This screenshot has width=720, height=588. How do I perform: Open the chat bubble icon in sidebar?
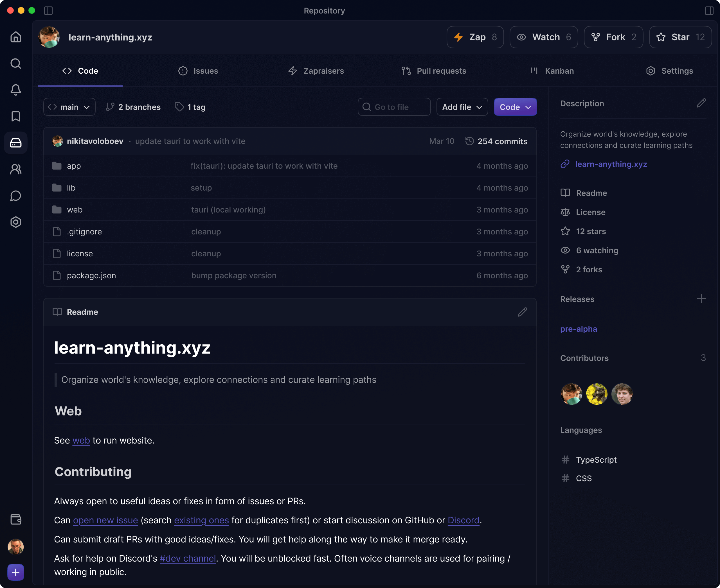pos(15,196)
